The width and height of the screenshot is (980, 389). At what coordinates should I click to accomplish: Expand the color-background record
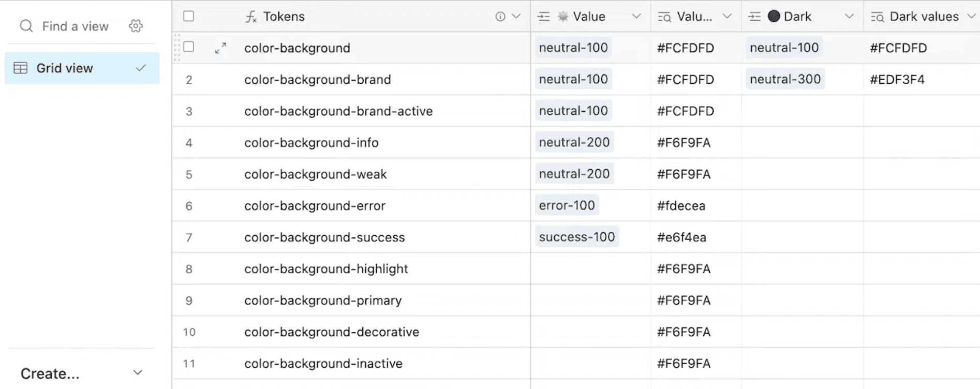click(x=220, y=48)
